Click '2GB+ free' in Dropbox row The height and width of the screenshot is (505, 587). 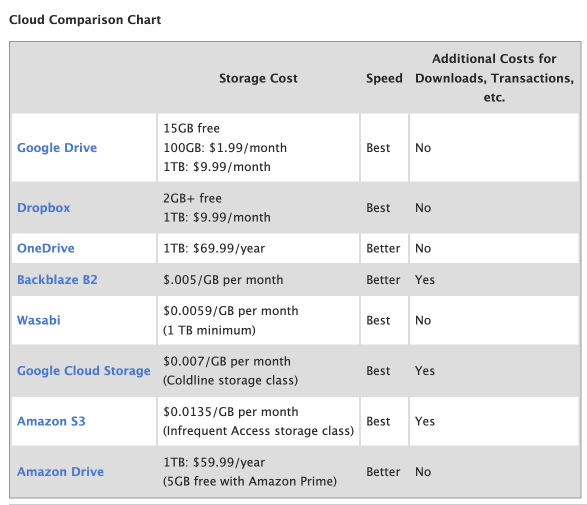192,198
